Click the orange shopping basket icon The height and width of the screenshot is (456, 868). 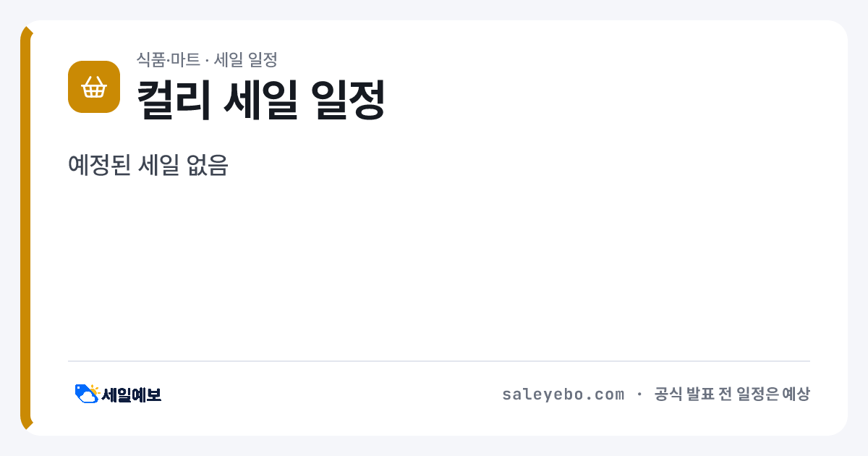pyautogui.click(x=94, y=87)
